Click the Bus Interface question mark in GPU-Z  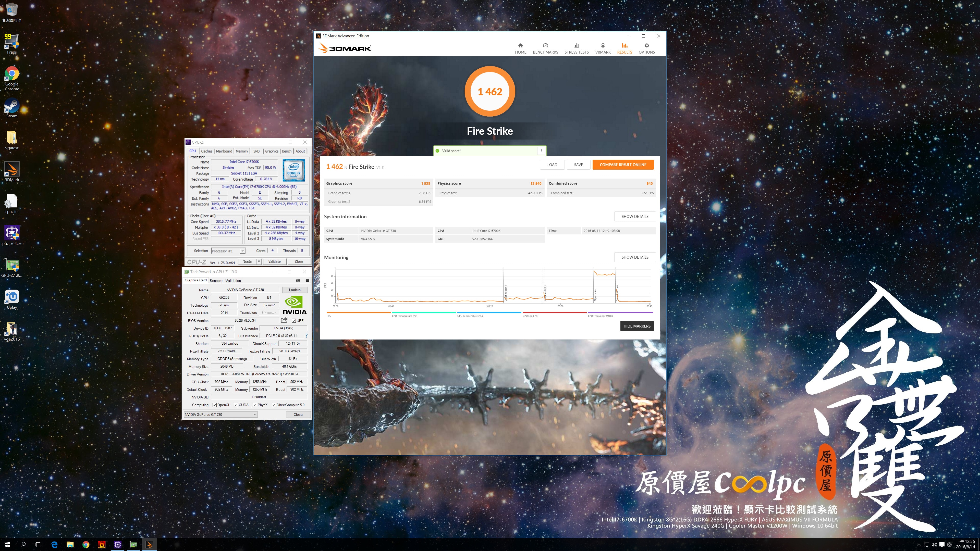(306, 336)
